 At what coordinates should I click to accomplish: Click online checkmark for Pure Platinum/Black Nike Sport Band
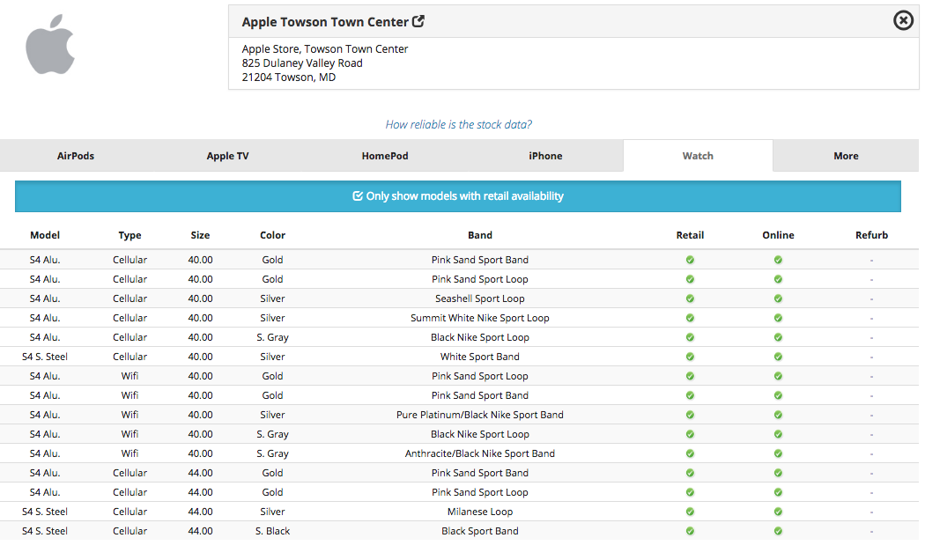pyautogui.click(x=778, y=415)
